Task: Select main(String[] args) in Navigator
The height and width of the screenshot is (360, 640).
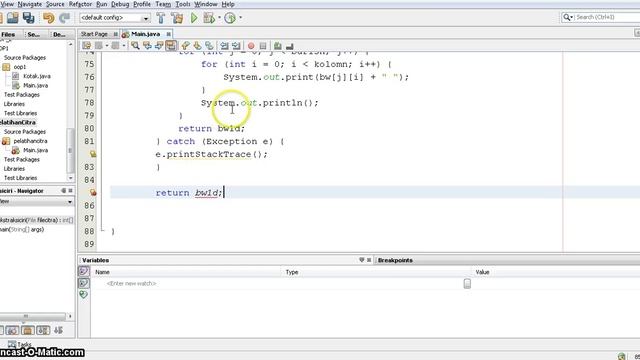Action: tap(22, 229)
